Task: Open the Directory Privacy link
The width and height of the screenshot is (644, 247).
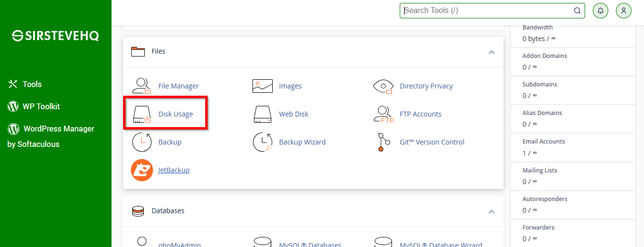Action: click(426, 86)
